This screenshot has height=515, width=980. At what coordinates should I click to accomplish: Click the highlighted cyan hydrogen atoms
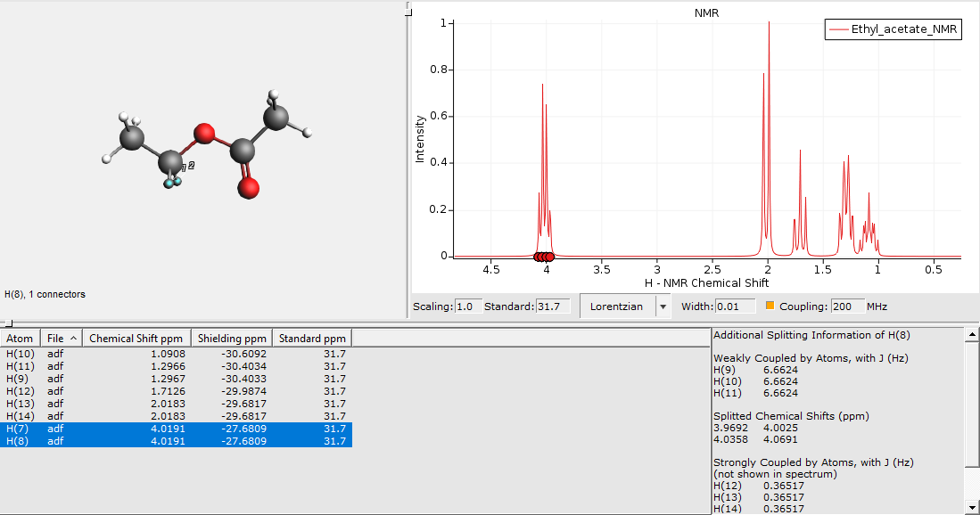coord(172,183)
